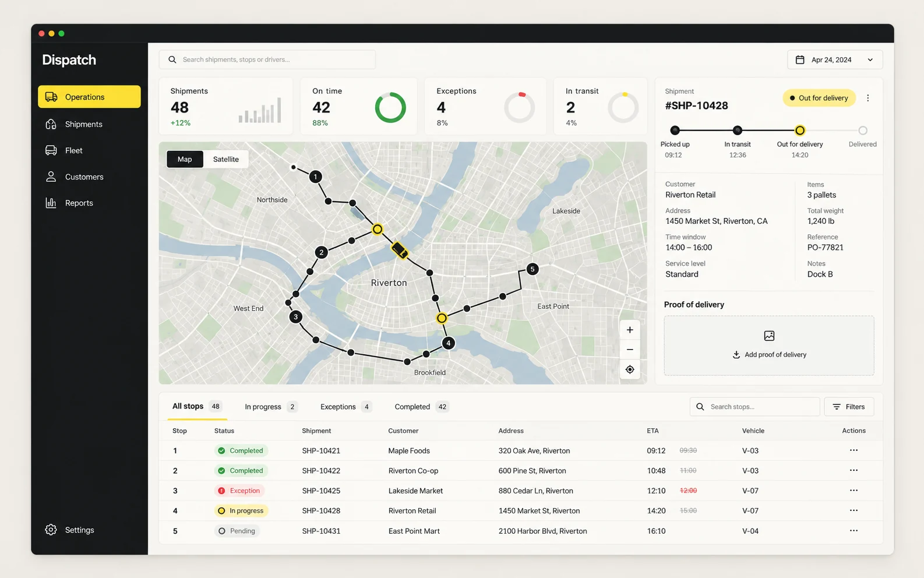Open actions menu for stop 1 Maple Foods
924x578 pixels.
coord(854,450)
